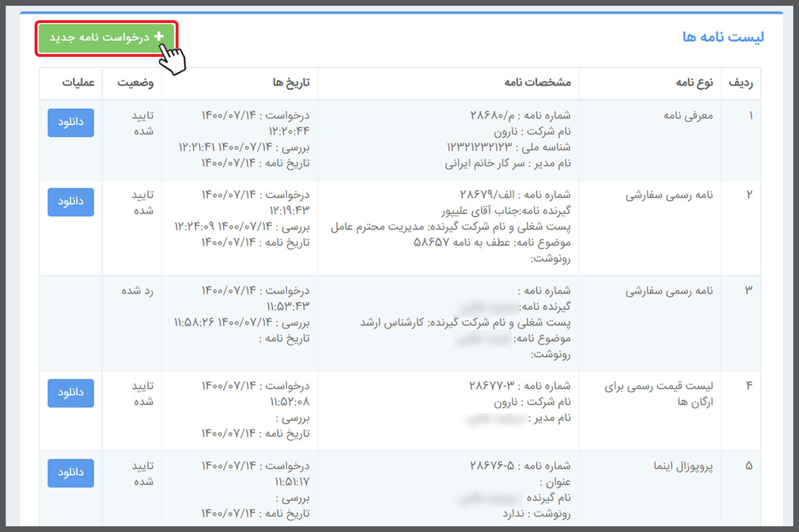The height and width of the screenshot is (532, 799).
Task: Click the green درخواست نامه جدید button
Action: (x=107, y=37)
